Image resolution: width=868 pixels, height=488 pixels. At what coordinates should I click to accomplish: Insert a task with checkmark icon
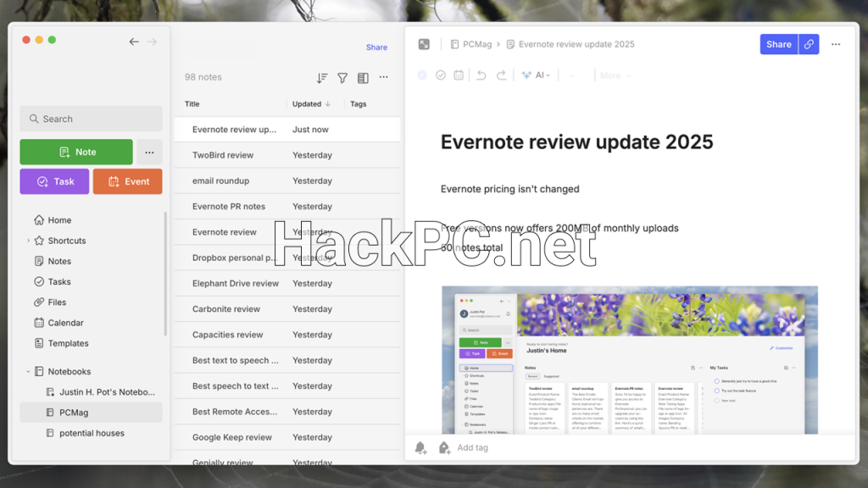tap(441, 75)
